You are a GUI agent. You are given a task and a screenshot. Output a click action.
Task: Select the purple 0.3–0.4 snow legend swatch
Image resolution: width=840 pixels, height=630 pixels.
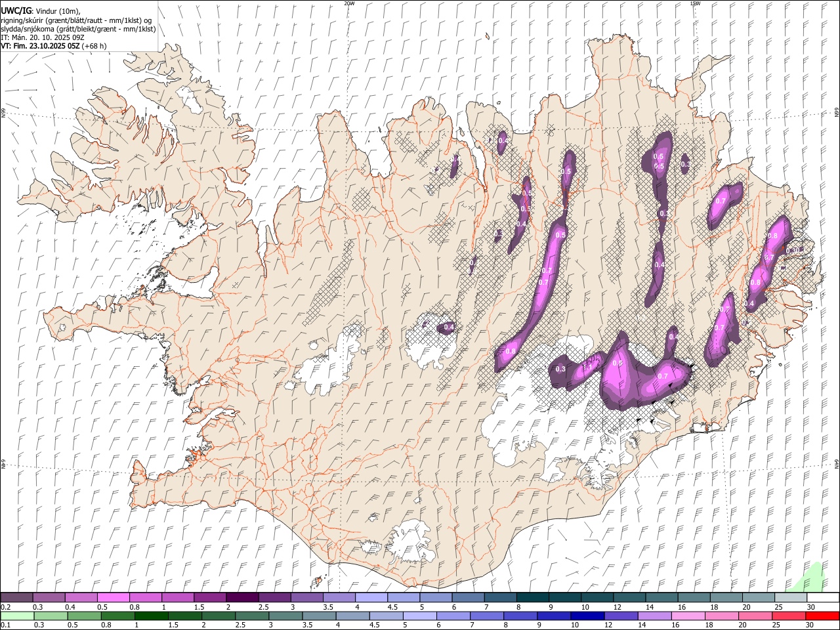[x=49, y=597]
